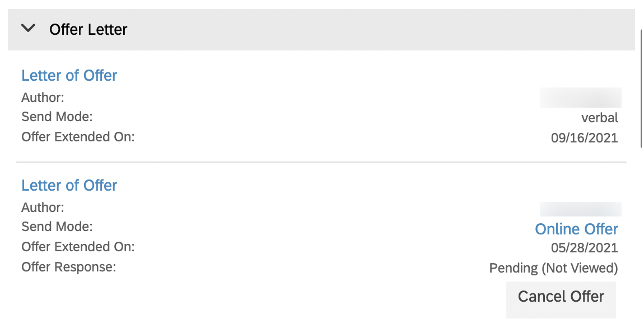
Task: Open the Online Offer link
Action: coord(576,229)
